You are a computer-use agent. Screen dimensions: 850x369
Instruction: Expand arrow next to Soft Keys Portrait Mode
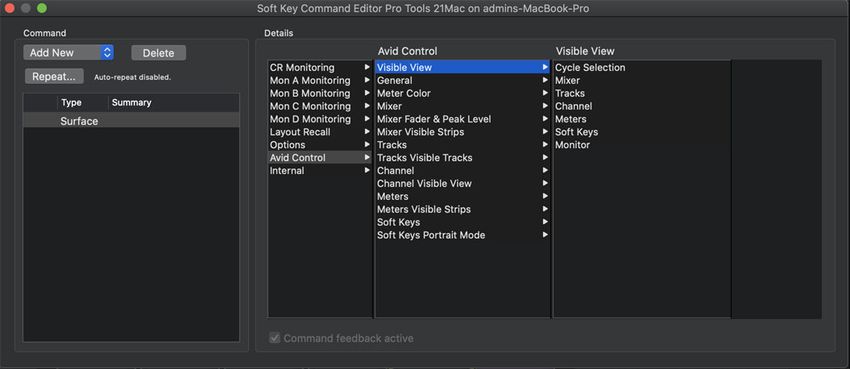tap(545, 235)
